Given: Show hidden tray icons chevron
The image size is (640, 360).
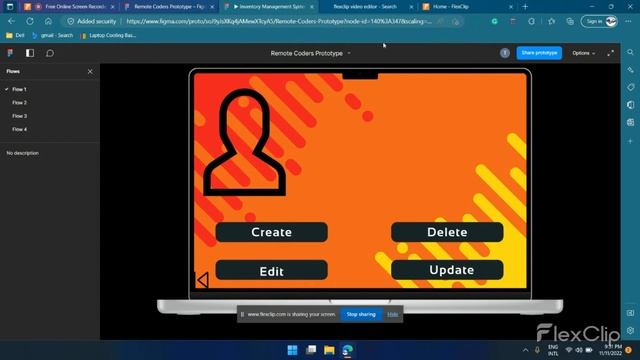Looking at the screenshot, I should click(525, 350).
